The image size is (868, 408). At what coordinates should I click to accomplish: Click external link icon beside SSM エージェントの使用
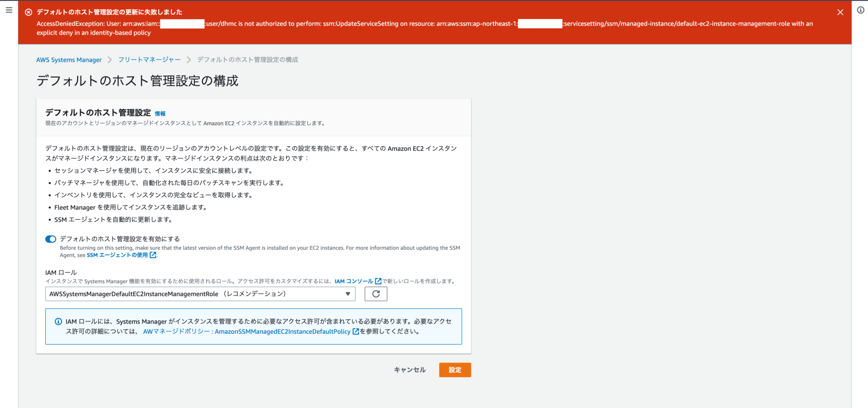[x=153, y=255]
